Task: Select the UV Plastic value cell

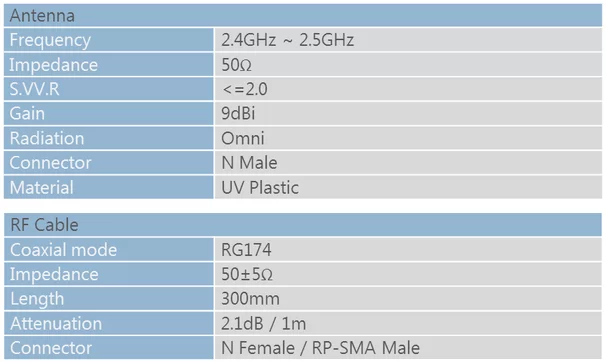Action: (409, 187)
